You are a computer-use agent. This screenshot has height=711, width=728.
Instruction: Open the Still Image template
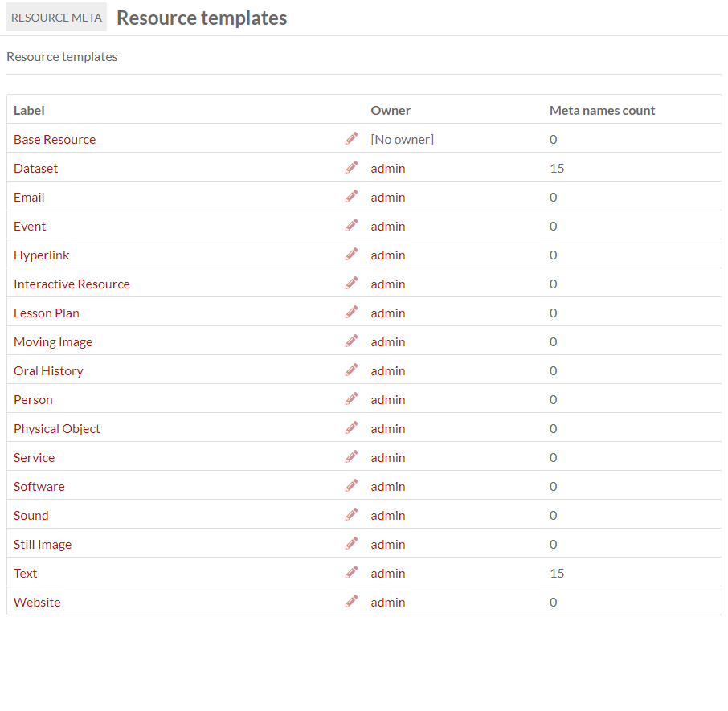point(43,545)
